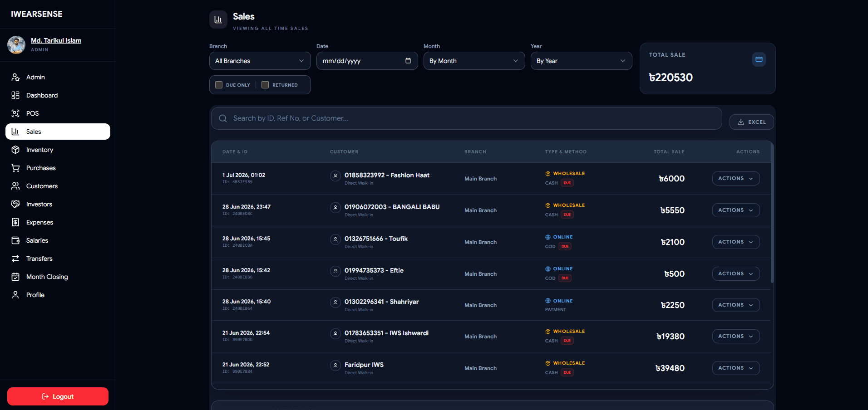This screenshot has height=410, width=868.
Task: Click the customer avatar icon for Toufik
Action: tap(335, 239)
